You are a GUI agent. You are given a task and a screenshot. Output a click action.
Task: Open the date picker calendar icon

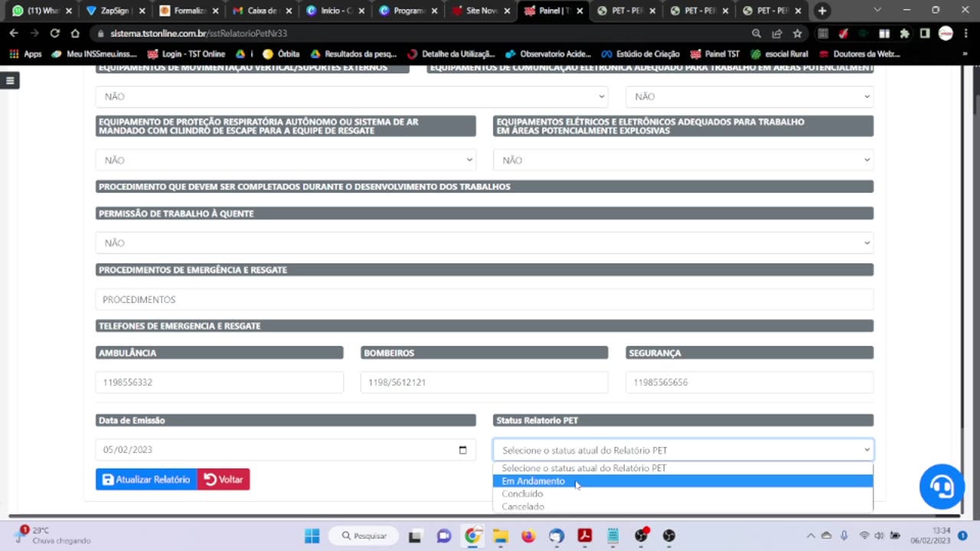coord(462,450)
